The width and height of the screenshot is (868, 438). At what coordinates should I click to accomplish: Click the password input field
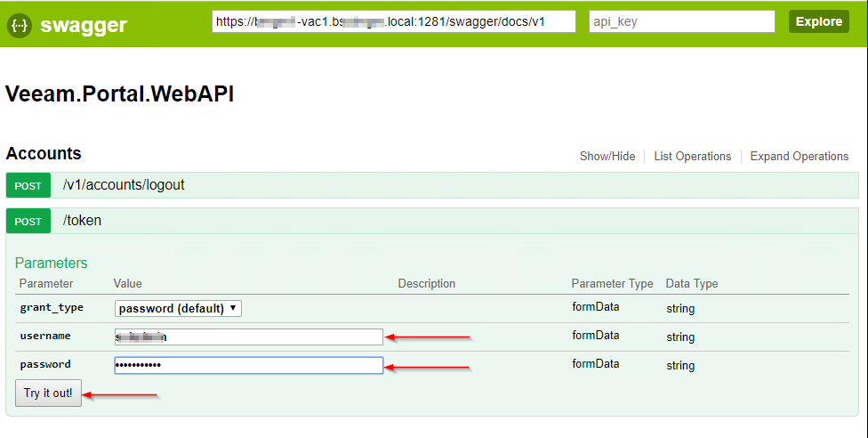coord(248,365)
